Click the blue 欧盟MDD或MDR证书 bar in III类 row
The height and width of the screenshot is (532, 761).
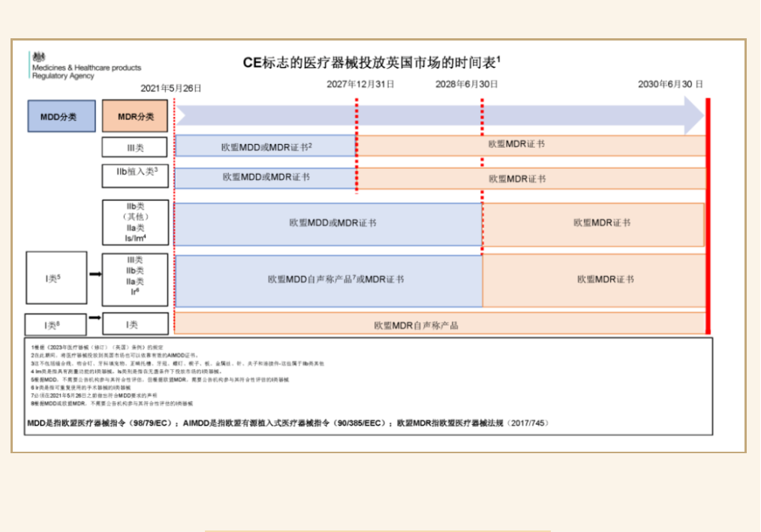point(266,146)
